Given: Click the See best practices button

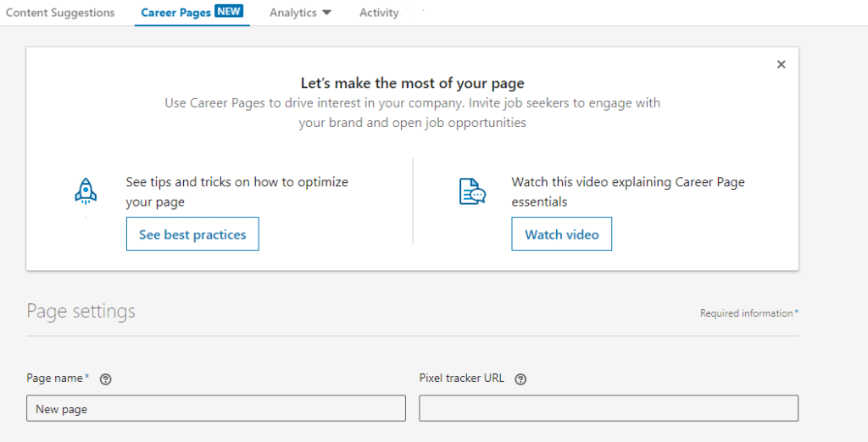Looking at the screenshot, I should (x=192, y=234).
